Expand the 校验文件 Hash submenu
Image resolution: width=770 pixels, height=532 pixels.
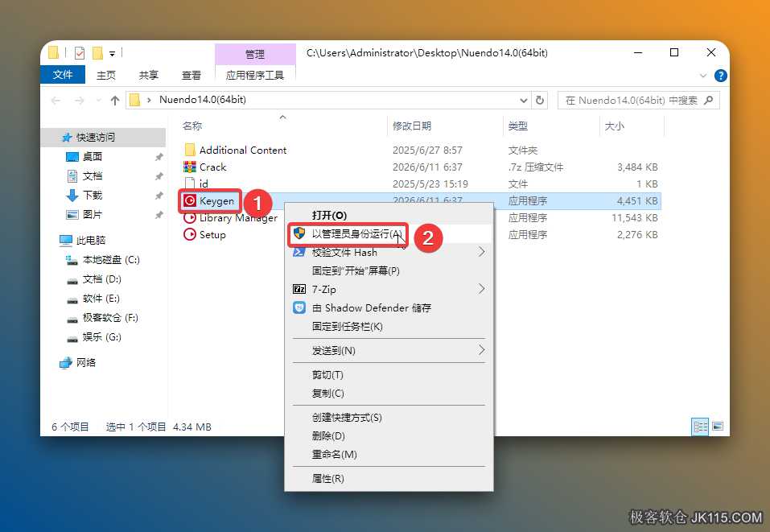(481, 252)
